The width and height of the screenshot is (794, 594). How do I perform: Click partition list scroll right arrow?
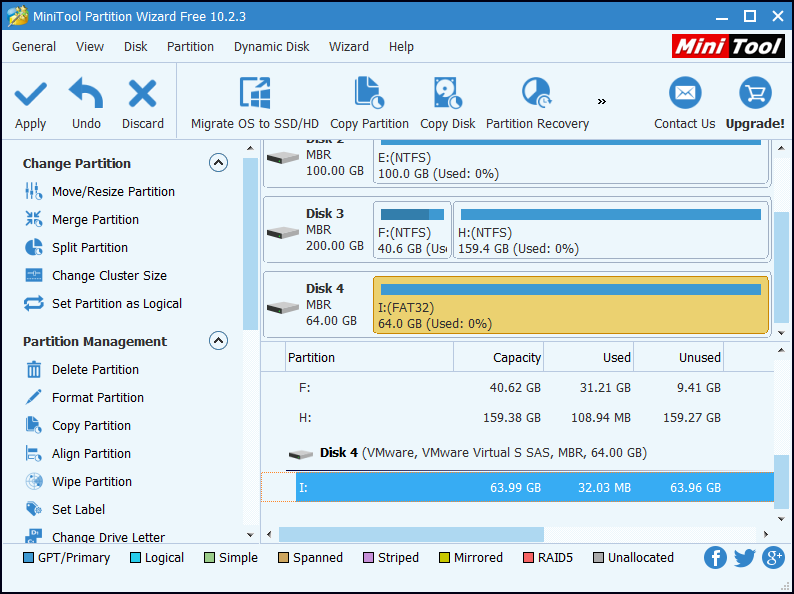click(766, 534)
